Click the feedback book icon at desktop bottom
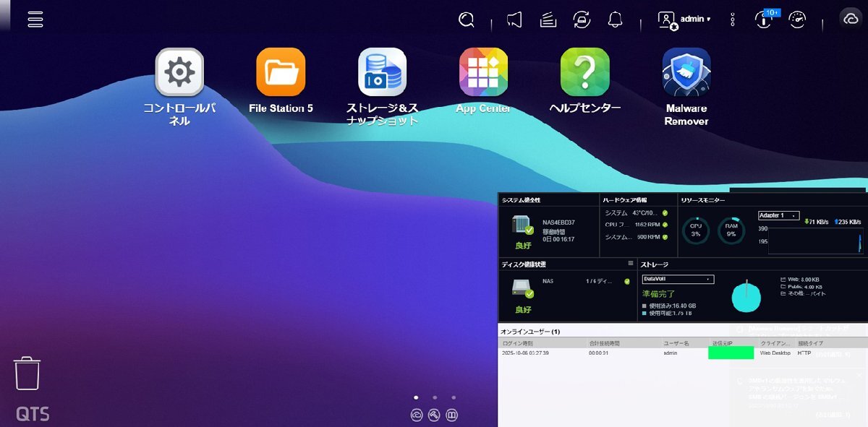 tap(451, 415)
